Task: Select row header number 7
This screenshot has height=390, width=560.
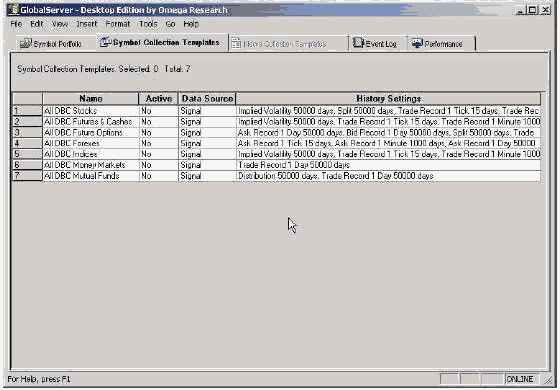Action: click(27, 176)
